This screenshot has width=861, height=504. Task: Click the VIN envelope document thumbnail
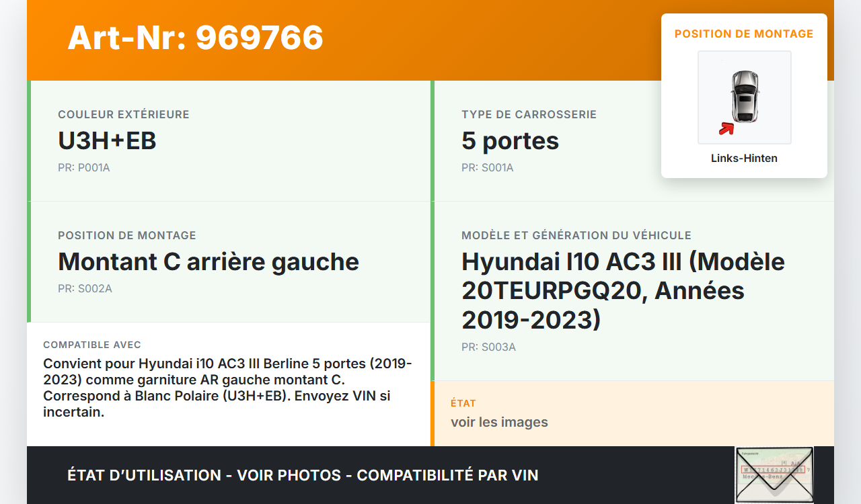coord(774,474)
